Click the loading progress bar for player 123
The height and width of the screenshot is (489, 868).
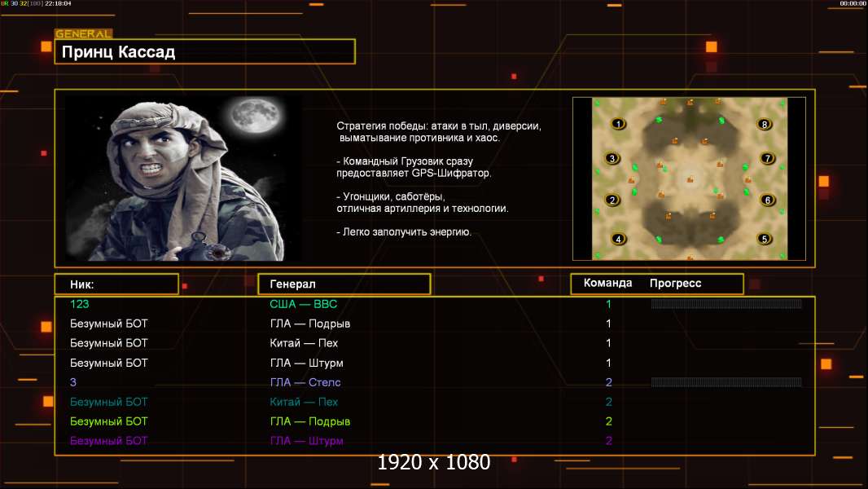726,304
